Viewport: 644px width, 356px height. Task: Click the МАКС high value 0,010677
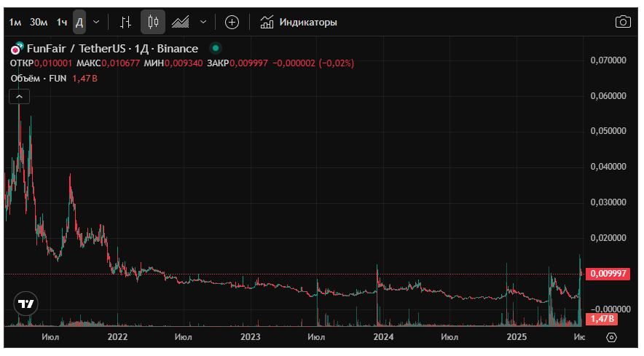[121, 63]
